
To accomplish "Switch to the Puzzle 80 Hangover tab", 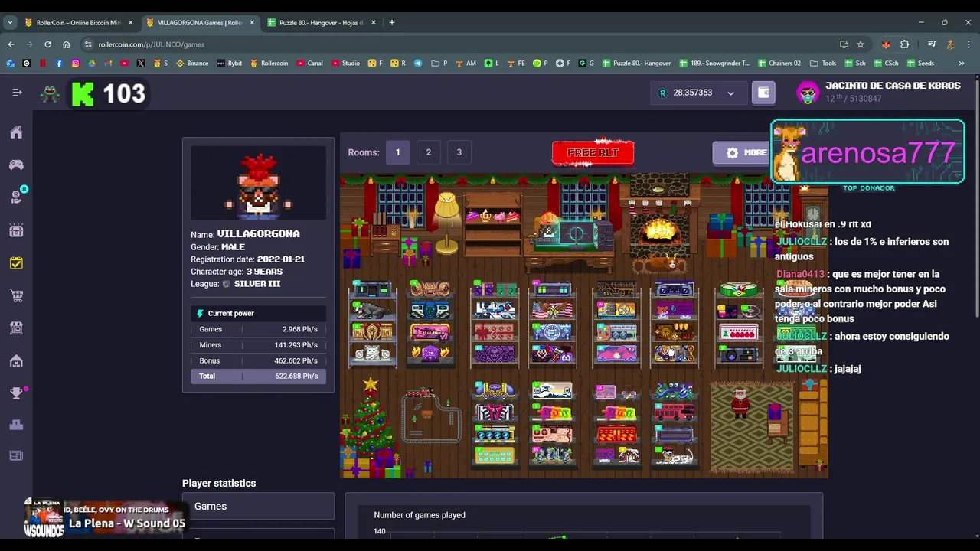I will 322,23.
